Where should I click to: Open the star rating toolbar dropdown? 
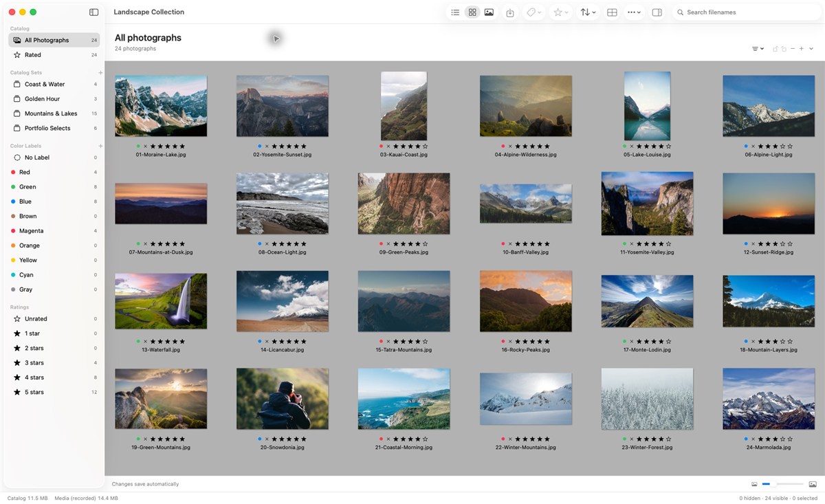(x=560, y=12)
